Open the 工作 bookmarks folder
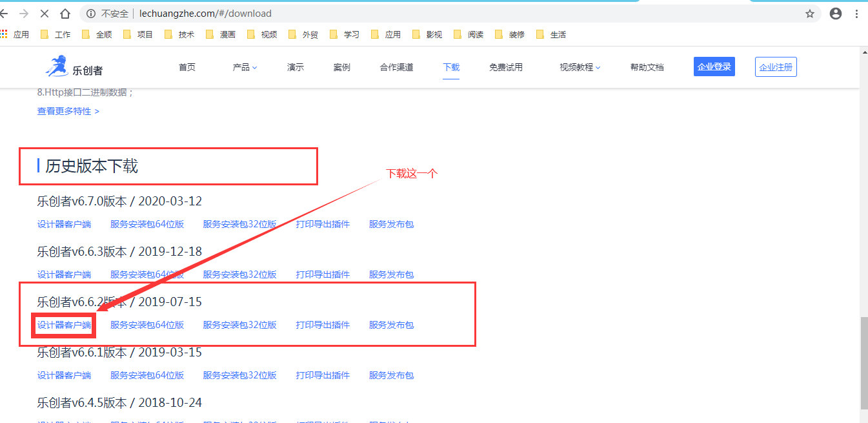Screen dimensions: 868x423 coord(56,34)
